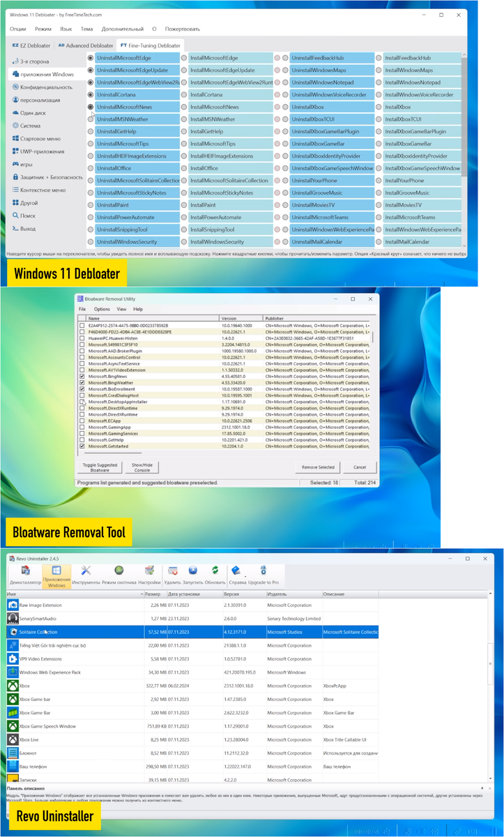The height and width of the screenshot is (837, 504).
Task: Select Приложения Windows icon in Revo toolbar
Action: pyautogui.click(x=56, y=576)
